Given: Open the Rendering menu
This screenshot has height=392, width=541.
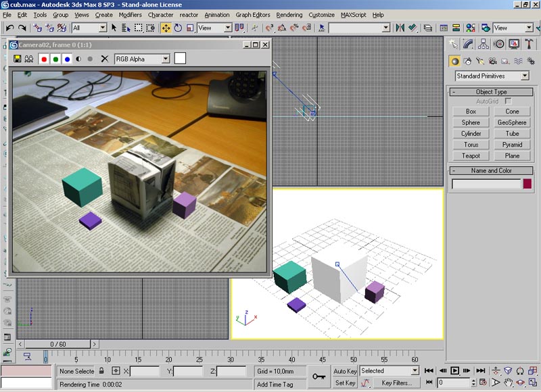Looking at the screenshot, I should point(289,14).
